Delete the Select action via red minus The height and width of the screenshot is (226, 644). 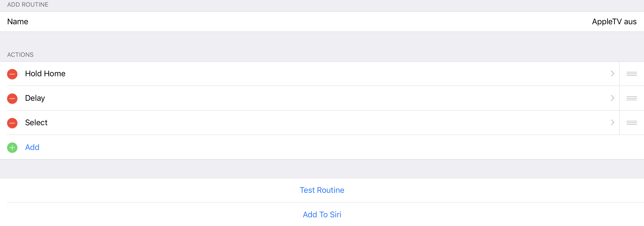[12, 123]
